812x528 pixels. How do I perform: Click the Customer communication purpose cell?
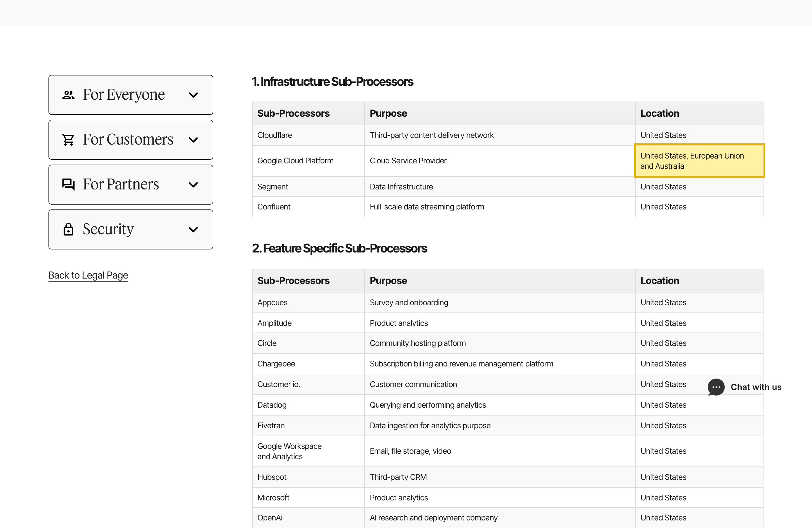(x=500, y=384)
